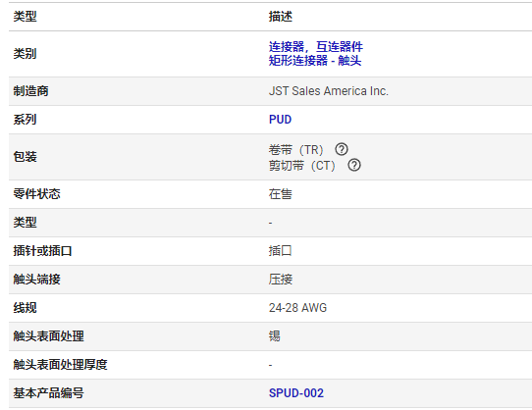Select the 类型 column header at top

click(x=25, y=17)
